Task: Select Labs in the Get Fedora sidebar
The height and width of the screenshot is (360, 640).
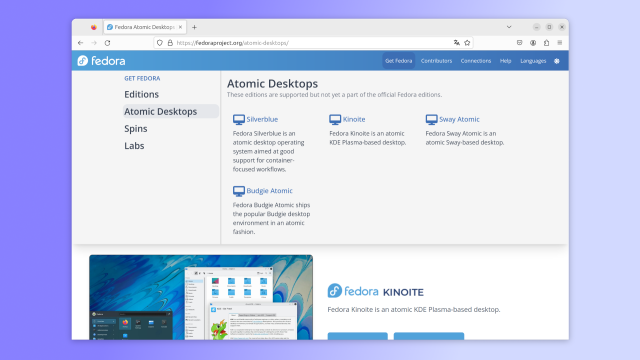Action: 134,146
